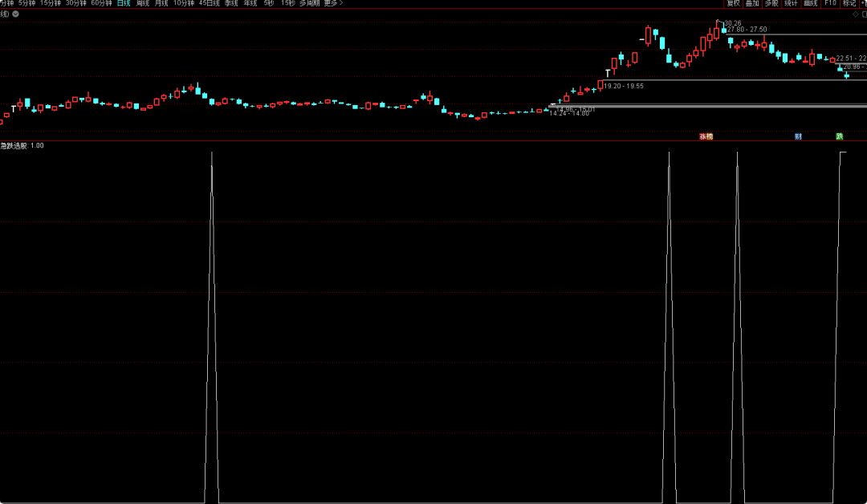Open the 多周期 multi-period view
867x504 pixels.
point(310,3)
